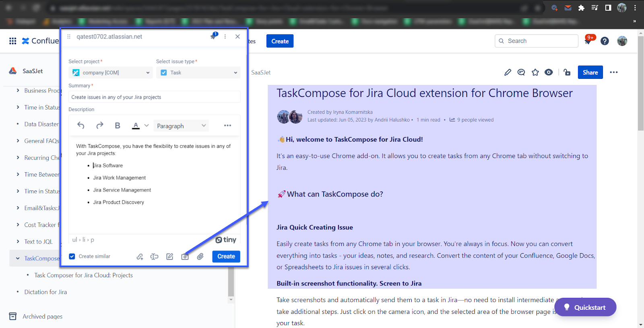The width and height of the screenshot is (644, 328).
Task: Undo the last edit in description editor
Action: (81, 126)
